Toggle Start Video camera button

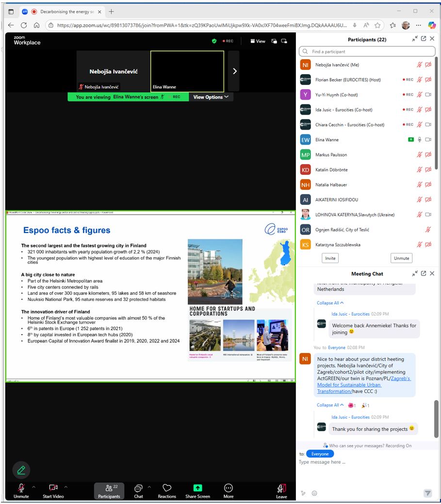point(53,488)
